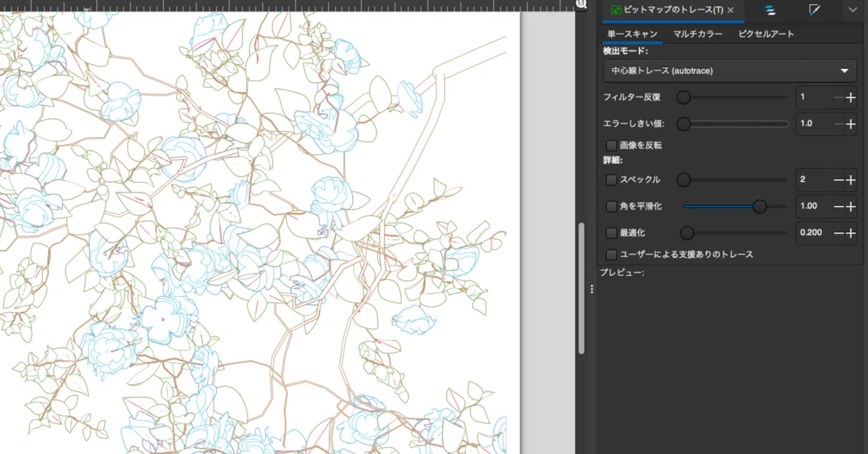Check ユーザーによる支援ありのトレース
The height and width of the screenshot is (454, 868).
click(612, 255)
